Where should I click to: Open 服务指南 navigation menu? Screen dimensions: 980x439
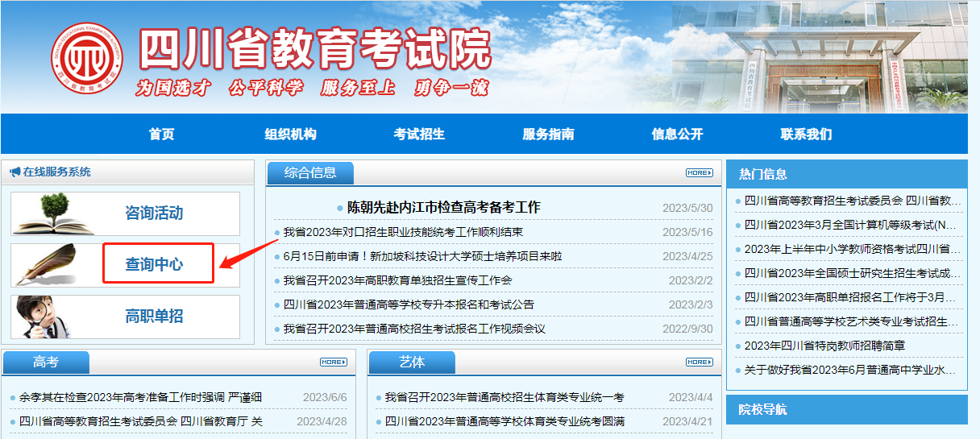[x=548, y=134]
